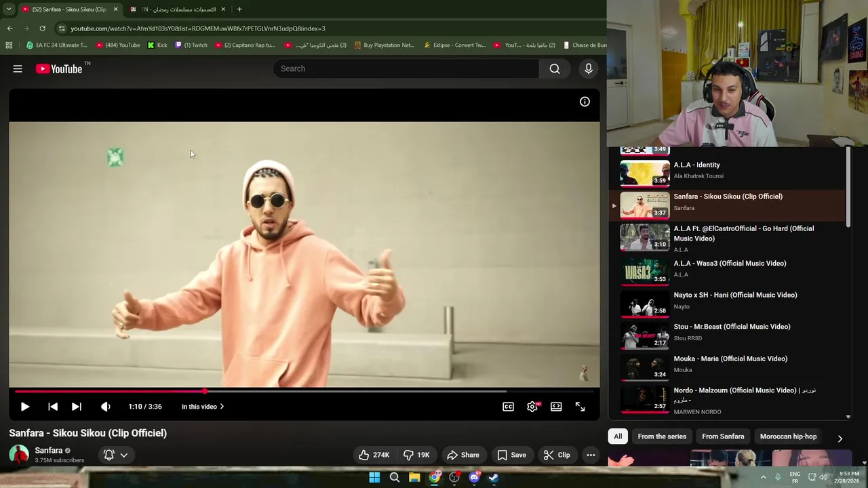Toggle closed captions on the player
Image resolution: width=868 pixels, height=488 pixels.
tap(508, 407)
